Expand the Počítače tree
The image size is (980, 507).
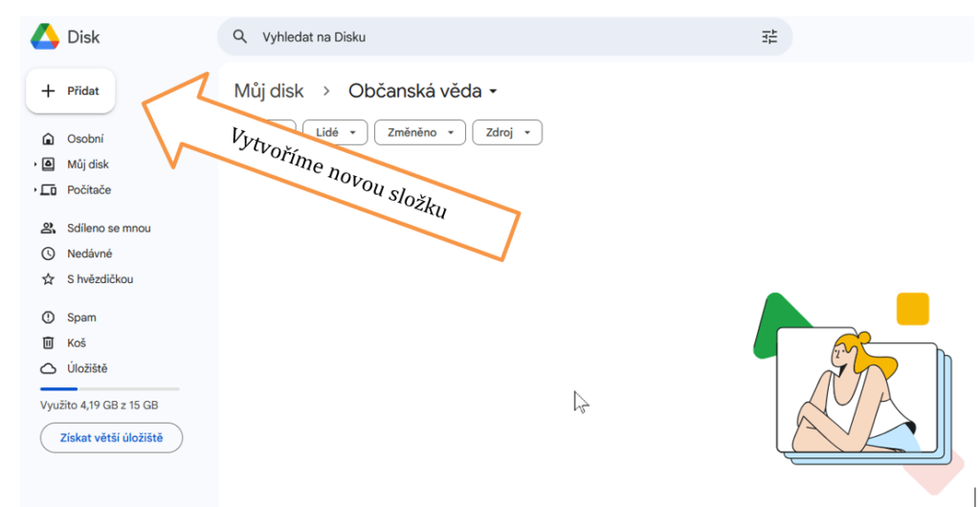[35, 190]
